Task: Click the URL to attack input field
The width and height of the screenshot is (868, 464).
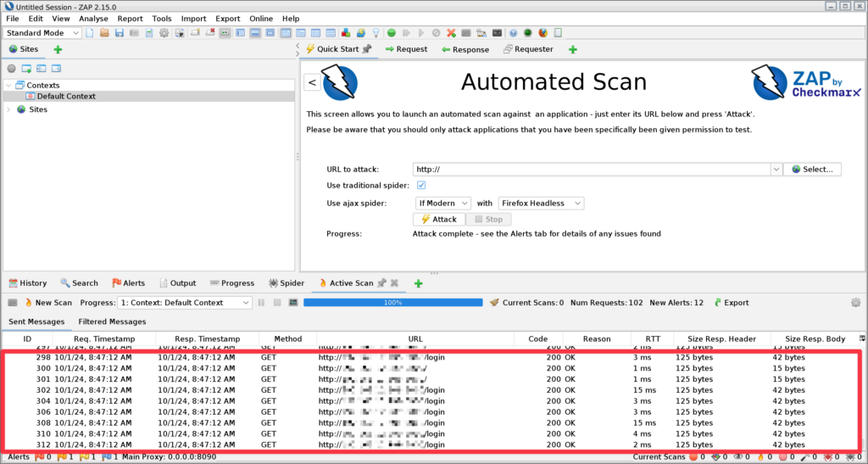Action: click(x=591, y=170)
